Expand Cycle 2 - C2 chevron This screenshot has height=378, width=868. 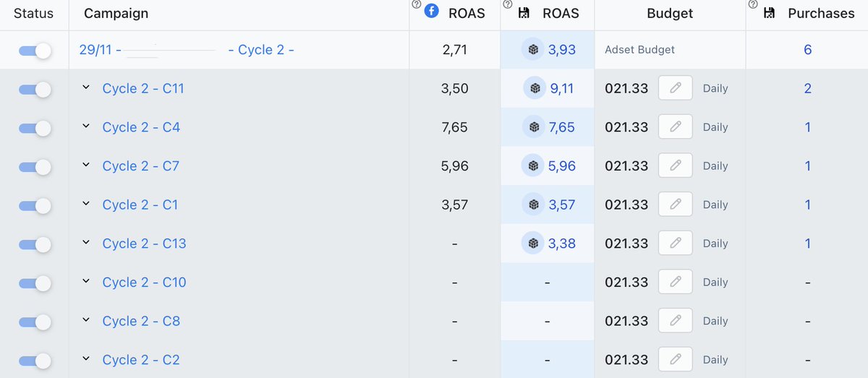[85, 358]
